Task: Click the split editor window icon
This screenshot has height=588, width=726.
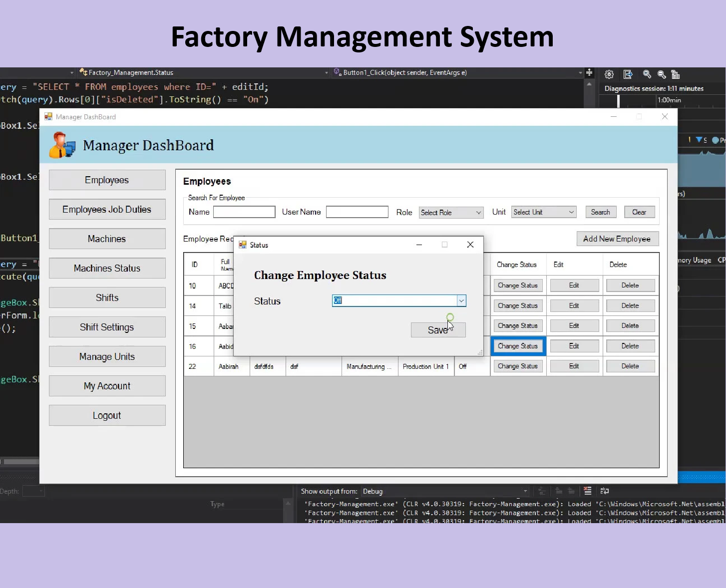Action: (x=589, y=73)
